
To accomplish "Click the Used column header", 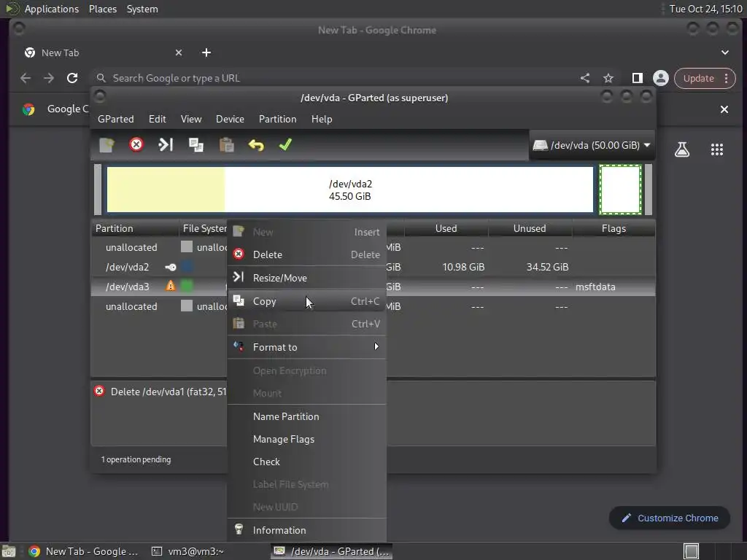I will 446,228.
